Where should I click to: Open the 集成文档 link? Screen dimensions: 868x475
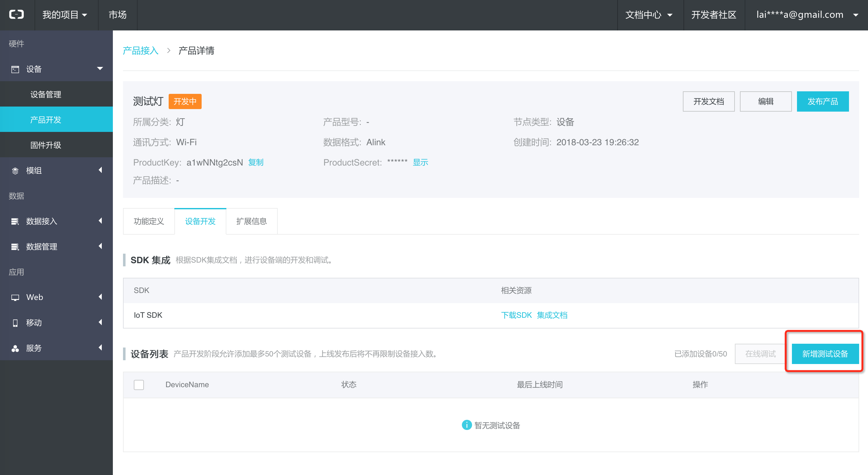pyautogui.click(x=552, y=315)
